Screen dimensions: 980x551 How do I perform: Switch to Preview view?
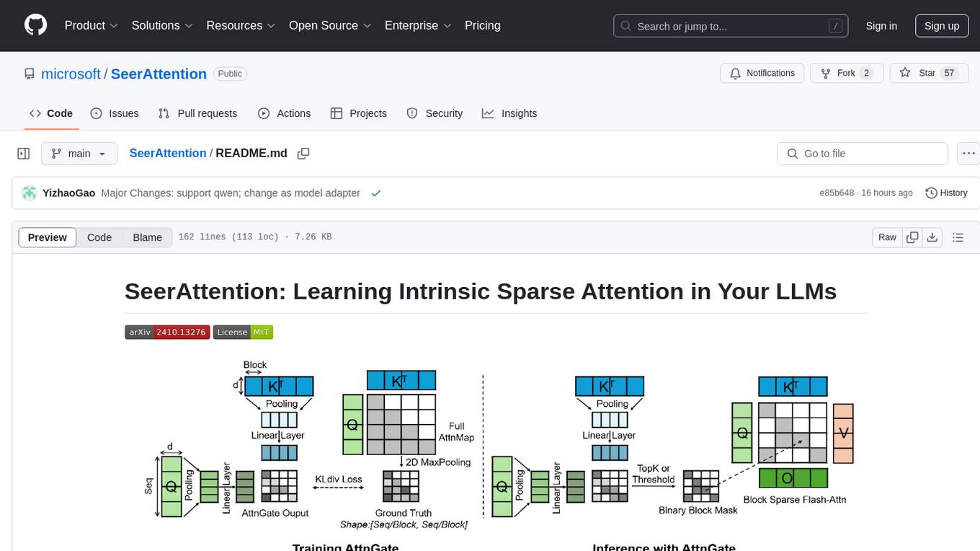point(48,237)
